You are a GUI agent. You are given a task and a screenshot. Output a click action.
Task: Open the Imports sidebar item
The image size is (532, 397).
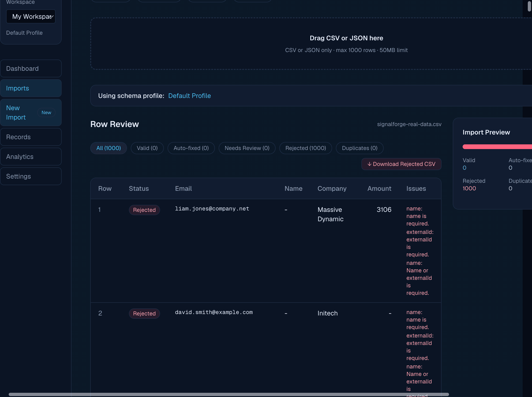tap(31, 88)
